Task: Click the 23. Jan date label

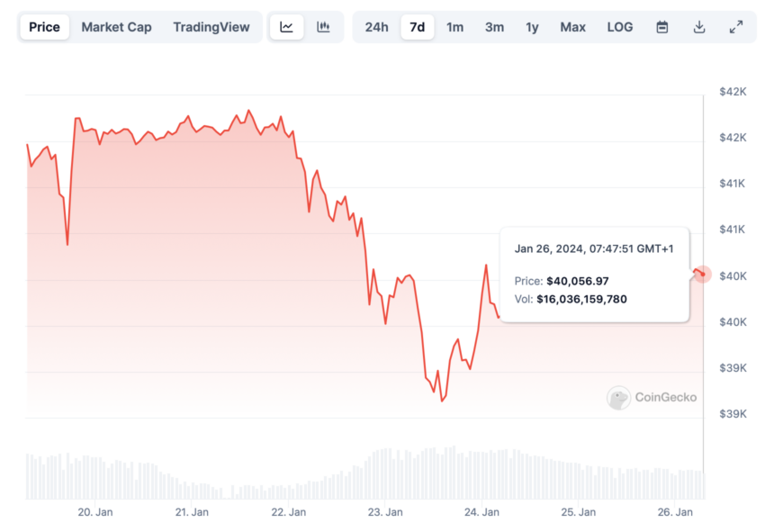Action: point(385,512)
